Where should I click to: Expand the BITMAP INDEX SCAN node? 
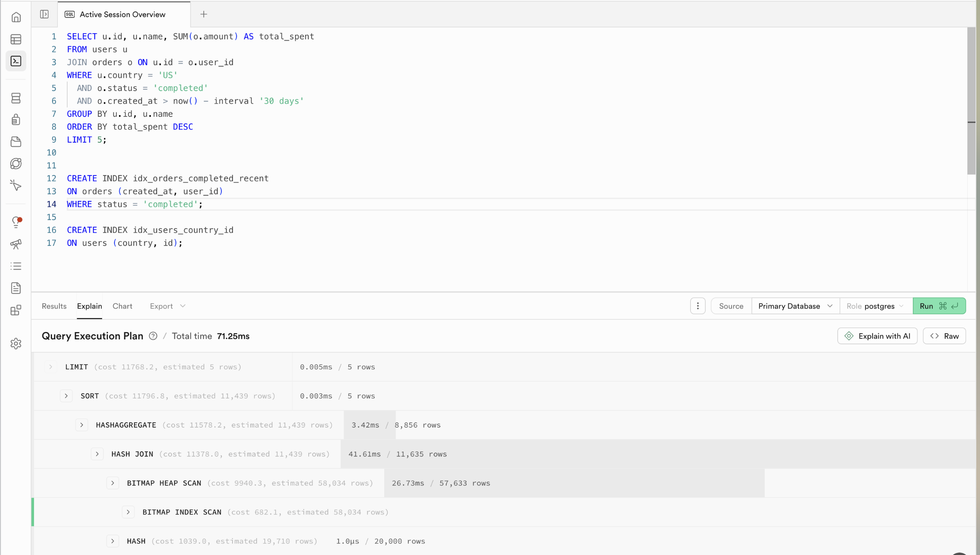click(128, 512)
